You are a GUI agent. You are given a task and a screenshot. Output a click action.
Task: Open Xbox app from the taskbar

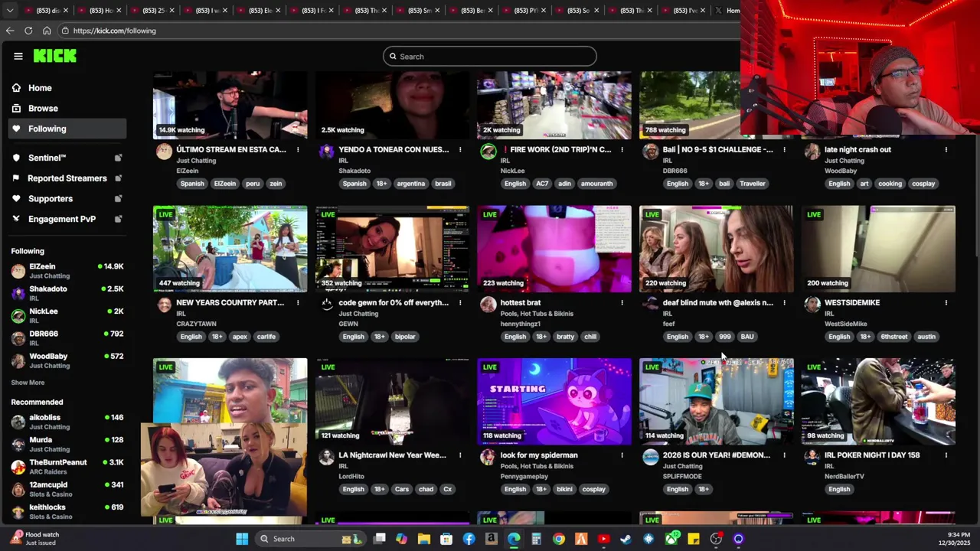[x=671, y=539]
